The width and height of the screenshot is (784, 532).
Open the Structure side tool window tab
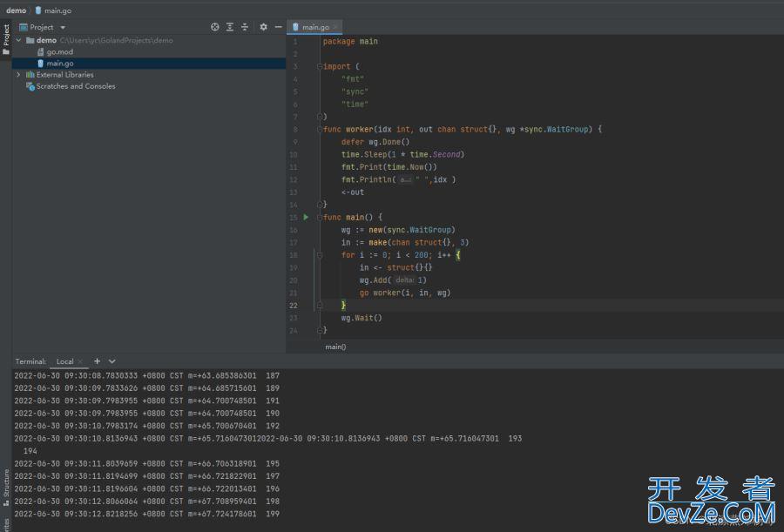(6, 487)
